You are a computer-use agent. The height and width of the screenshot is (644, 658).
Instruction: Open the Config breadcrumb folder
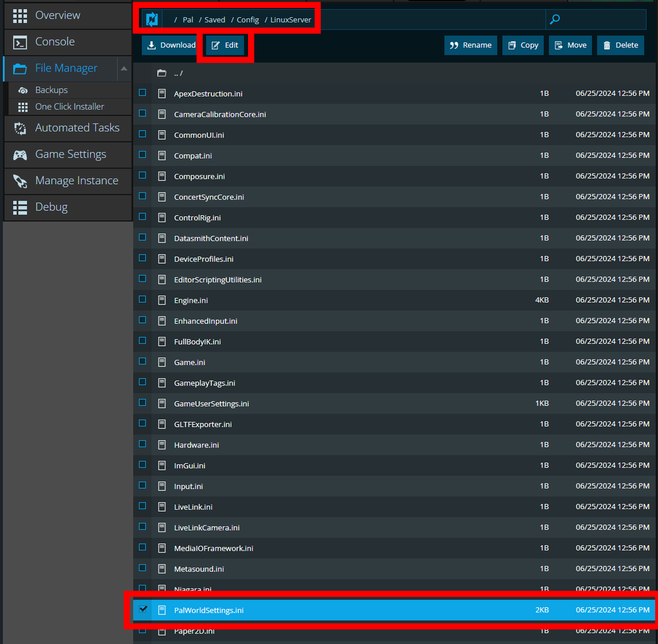coord(247,20)
